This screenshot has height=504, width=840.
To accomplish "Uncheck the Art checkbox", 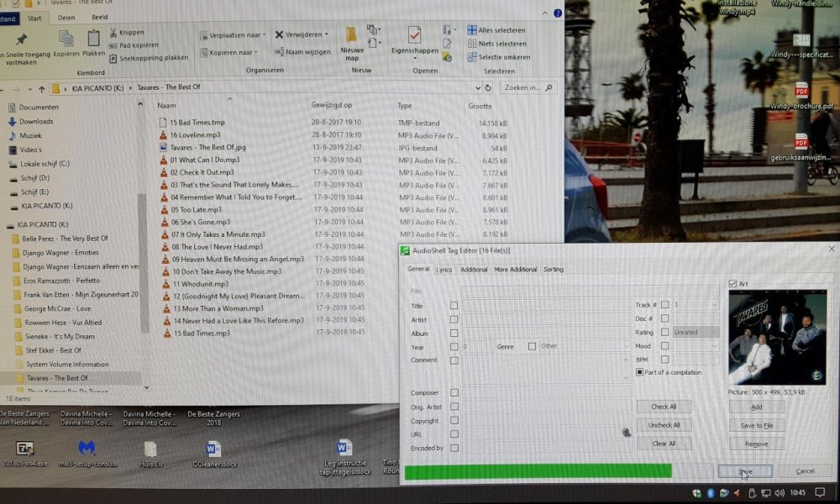I will [732, 284].
